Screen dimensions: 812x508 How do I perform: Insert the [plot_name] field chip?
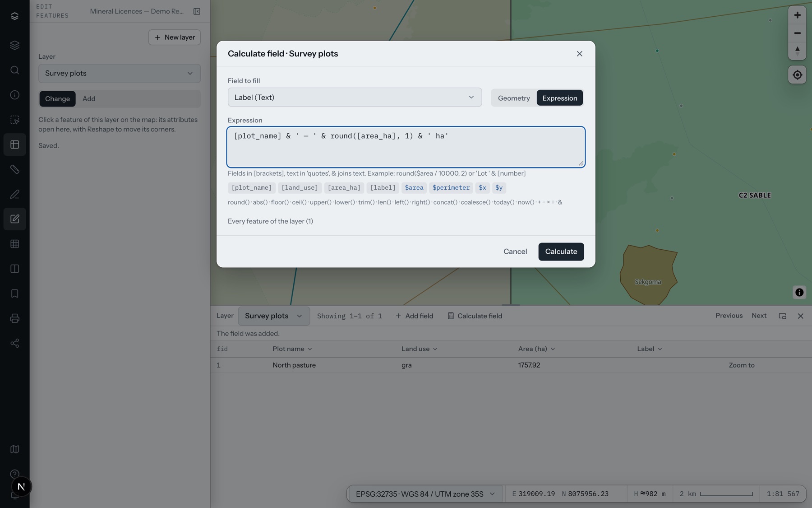(251, 188)
